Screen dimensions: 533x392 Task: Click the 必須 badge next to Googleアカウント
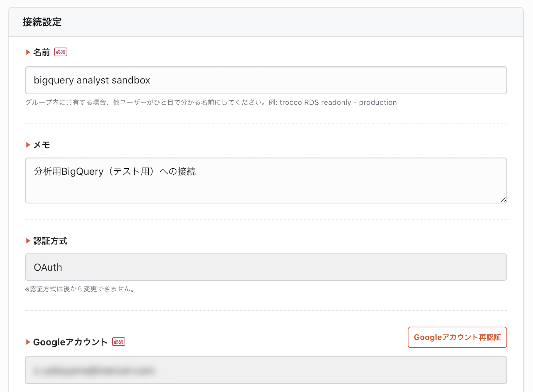click(x=118, y=342)
